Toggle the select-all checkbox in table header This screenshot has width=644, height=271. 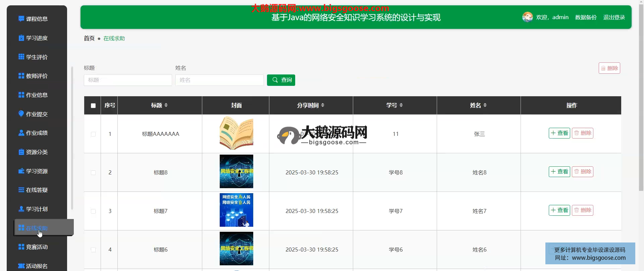tap(93, 106)
